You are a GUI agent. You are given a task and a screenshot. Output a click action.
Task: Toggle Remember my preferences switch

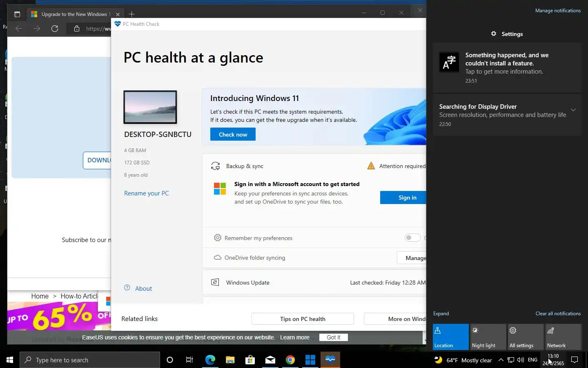click(x=412, y=238)
